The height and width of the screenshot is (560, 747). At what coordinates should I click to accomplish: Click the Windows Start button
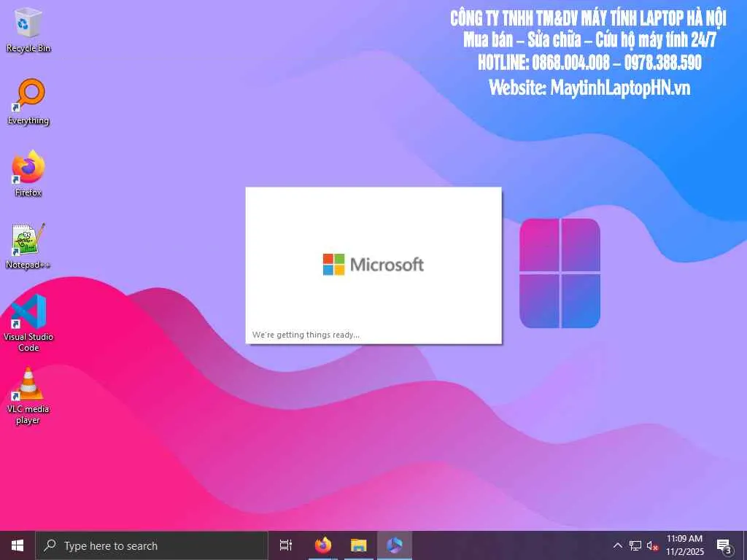(18, 545)
